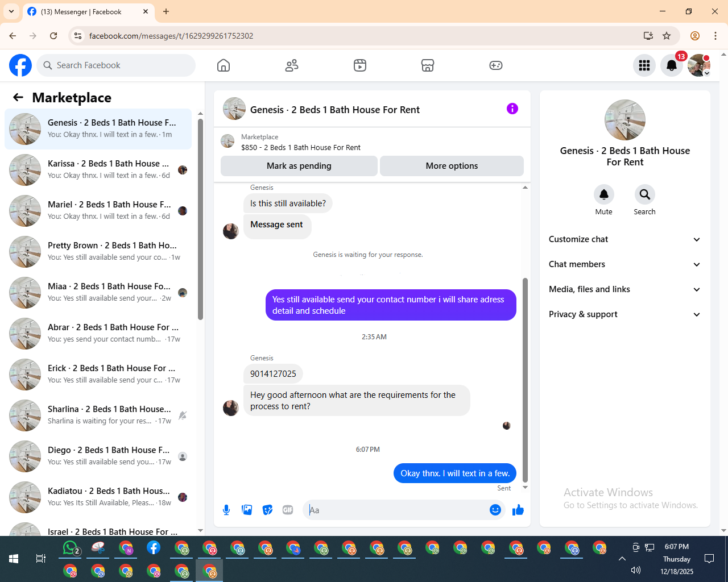Click the clock showing 6:07 PM
Image resolution: width=728 pixels, height=582 pixels.
(676, 547)
